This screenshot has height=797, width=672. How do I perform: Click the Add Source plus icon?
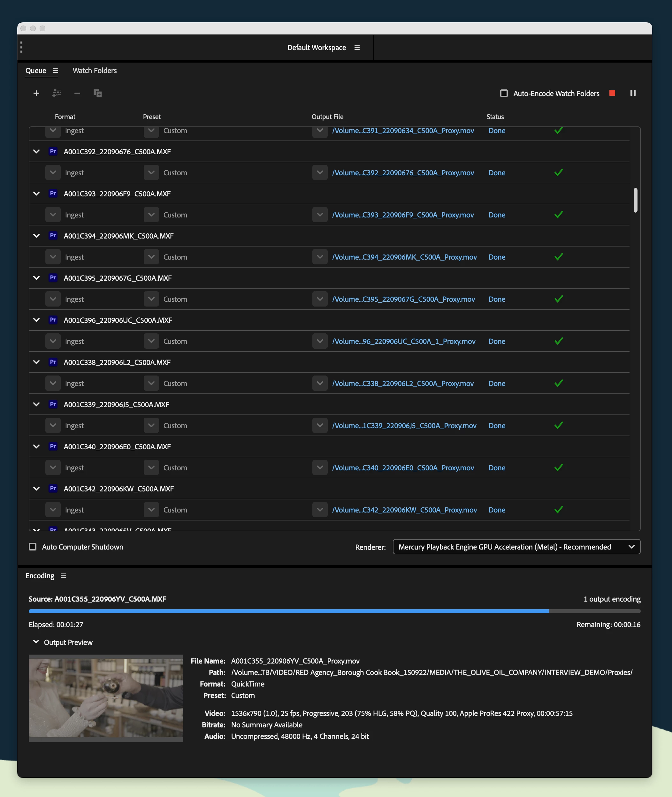click(36, 93)
